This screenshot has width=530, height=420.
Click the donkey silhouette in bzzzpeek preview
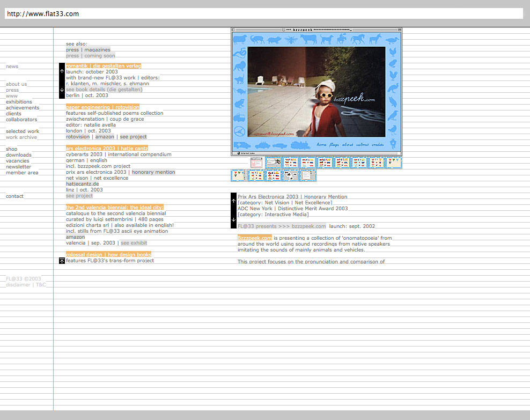[x=375, y=39]
